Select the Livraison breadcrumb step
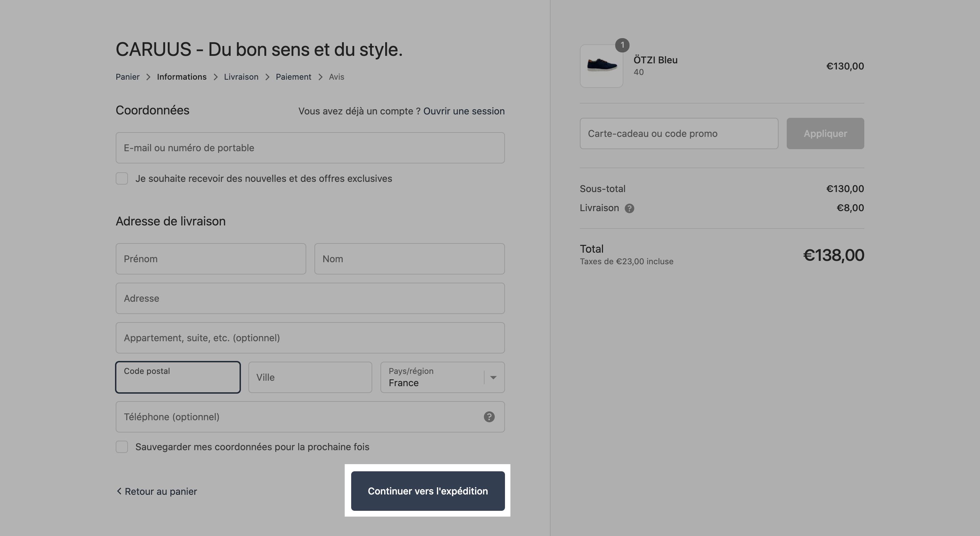980x536 pixels. click(x=241, y=77)
